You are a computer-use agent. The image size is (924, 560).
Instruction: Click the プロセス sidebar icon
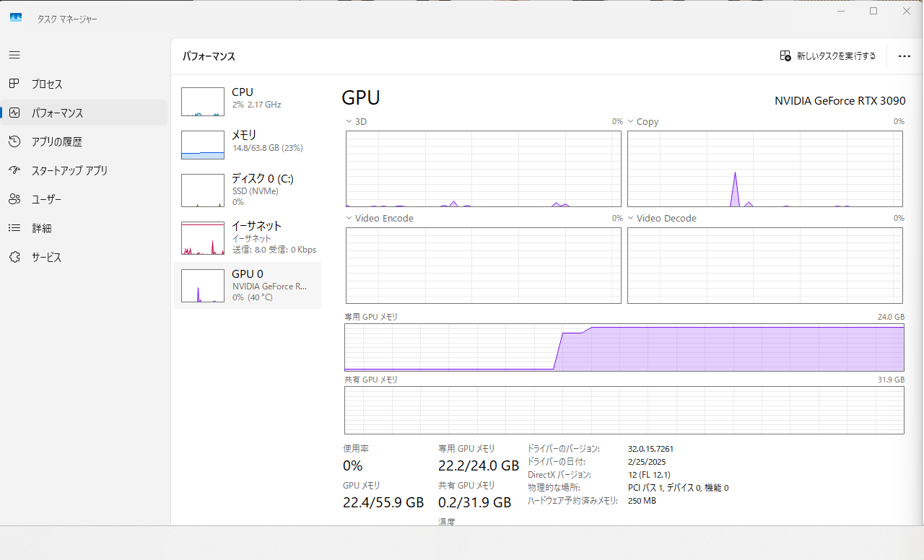coord(14,84)
